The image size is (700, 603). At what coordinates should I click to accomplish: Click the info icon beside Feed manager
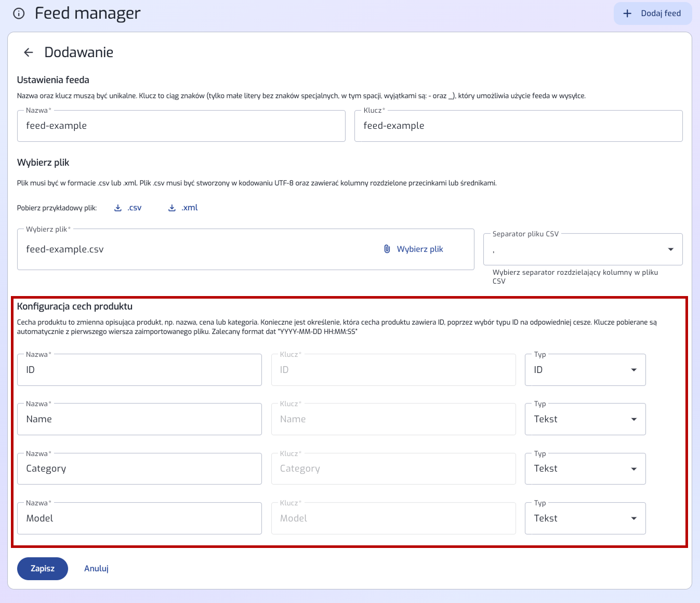pyautogui.click(x=19, y=14)
